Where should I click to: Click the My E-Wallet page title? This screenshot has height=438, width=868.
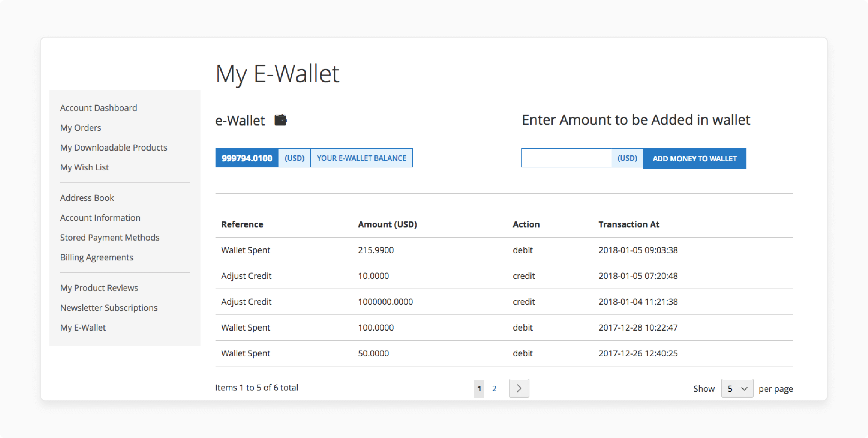[277, 74]
